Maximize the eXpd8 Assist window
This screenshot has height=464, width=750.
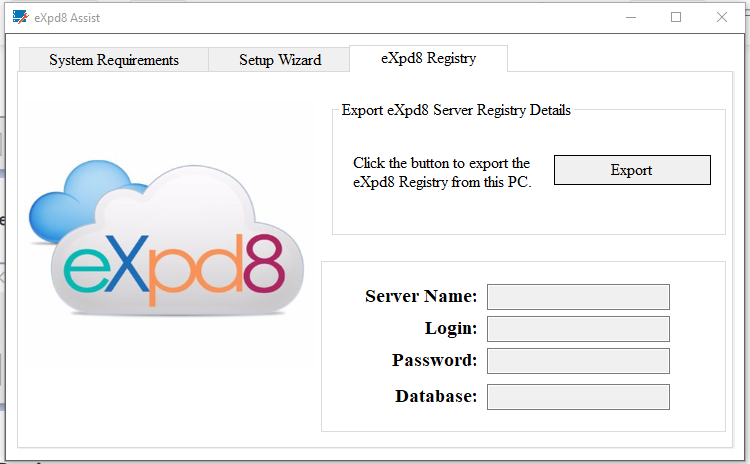click(x=676, y=17)
